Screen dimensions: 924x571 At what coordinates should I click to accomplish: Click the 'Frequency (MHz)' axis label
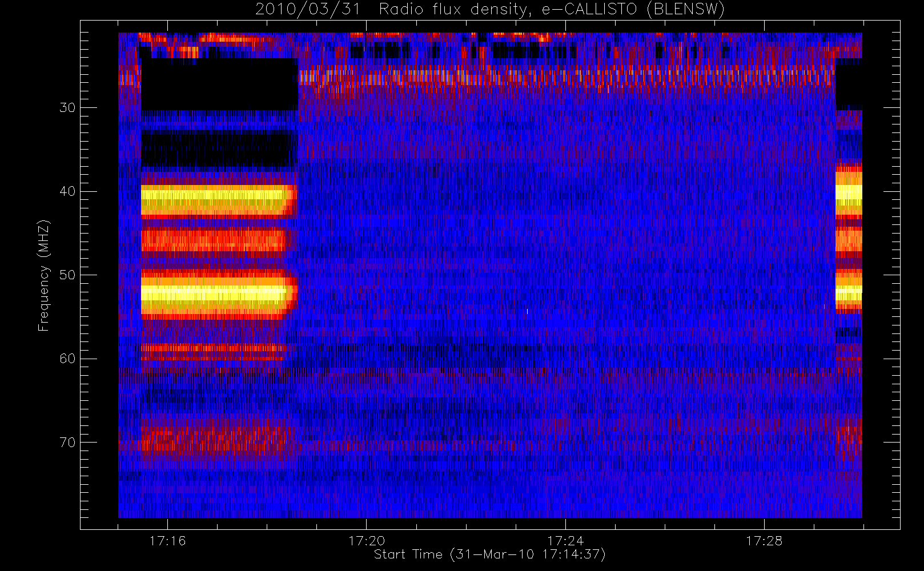(43, 275)
